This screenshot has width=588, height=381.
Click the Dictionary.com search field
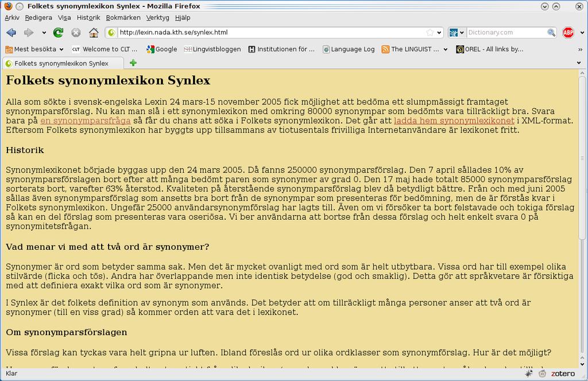[506, 33]
